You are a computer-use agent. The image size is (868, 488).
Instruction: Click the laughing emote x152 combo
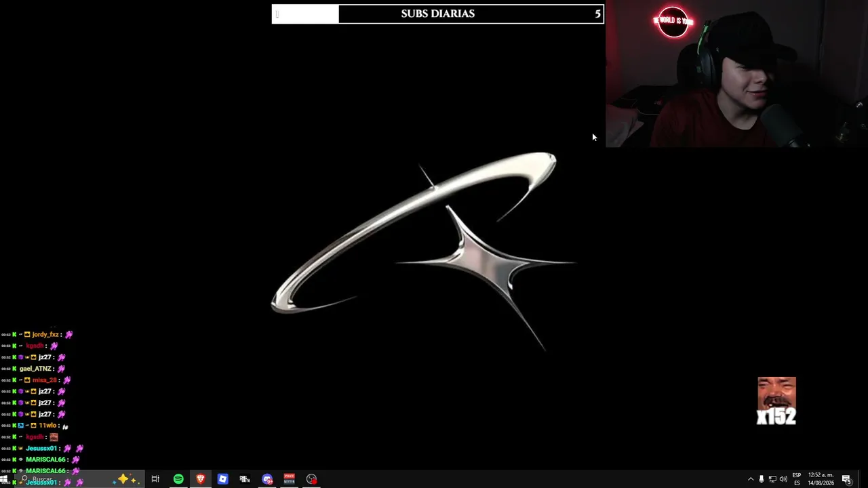click(x=776, y=401)
